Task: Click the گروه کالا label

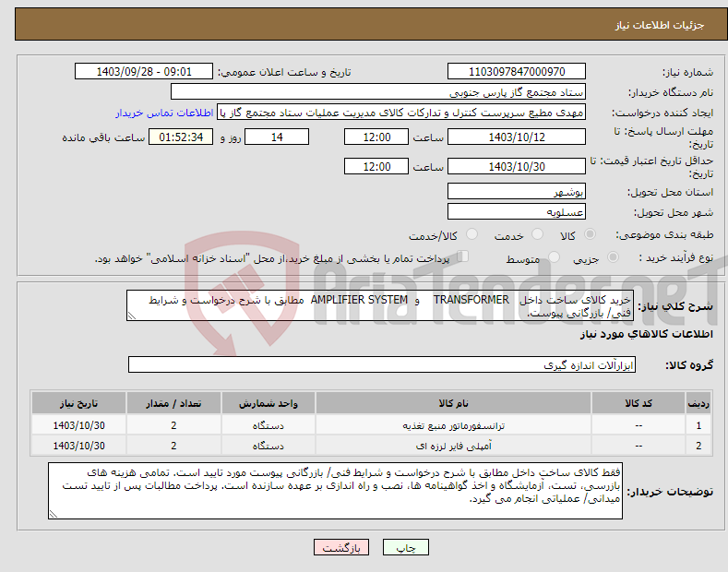Action: tap(689, 365)
